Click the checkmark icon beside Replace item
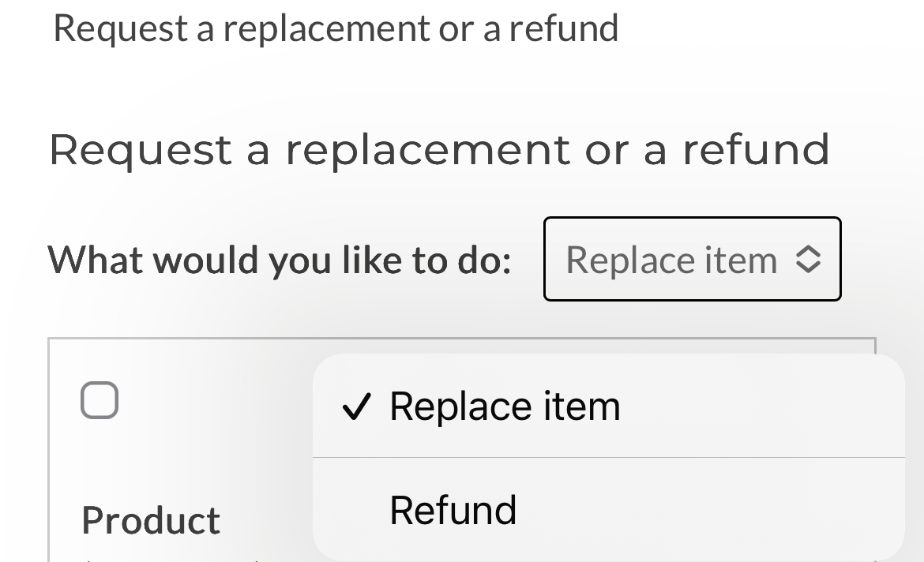 tap(357, 405)
